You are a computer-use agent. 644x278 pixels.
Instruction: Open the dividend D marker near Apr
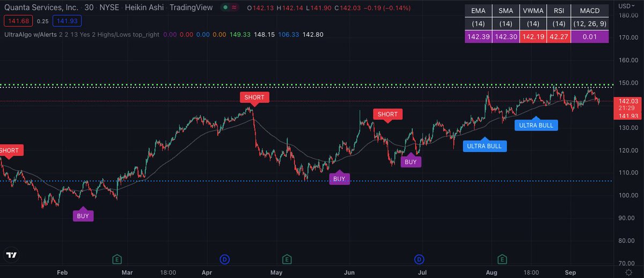224,260
